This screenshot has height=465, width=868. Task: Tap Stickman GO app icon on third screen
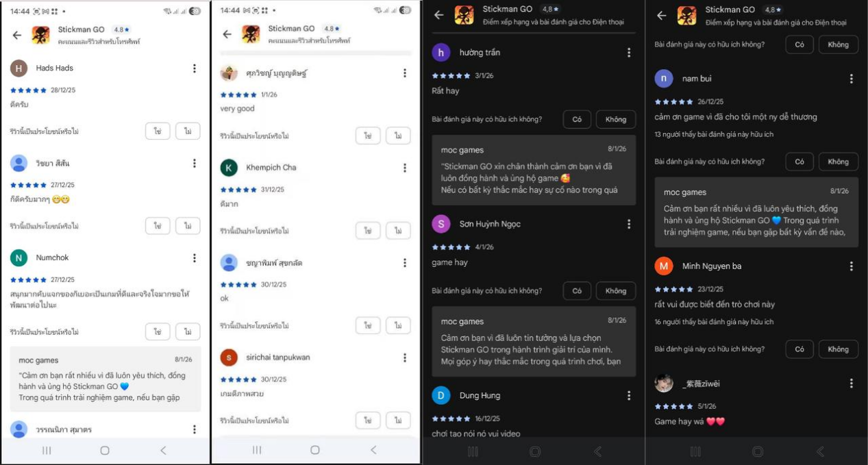[464, 15]
